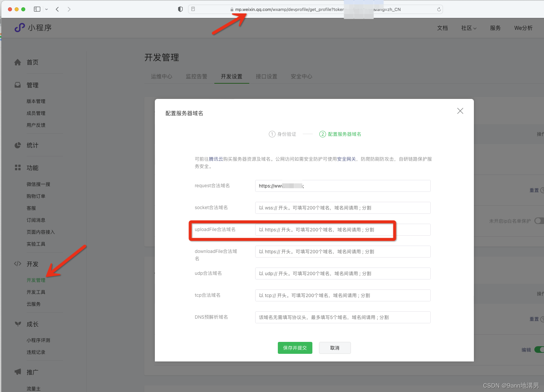This screenshot has height=392, width=544.
Task: Click the socket合法域名 input field
Action: click(x=343, y=208)
